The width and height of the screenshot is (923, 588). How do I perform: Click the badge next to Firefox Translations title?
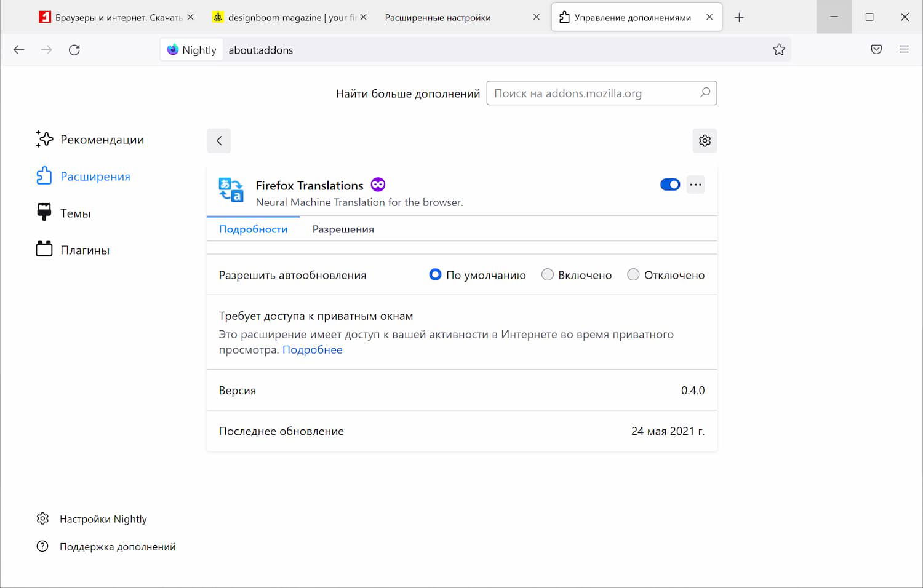pos(378,184)
